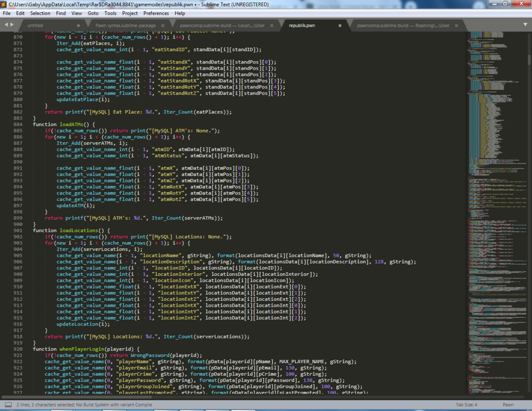
Task: Click the minimap code overview
Action: tap(497, 212)
